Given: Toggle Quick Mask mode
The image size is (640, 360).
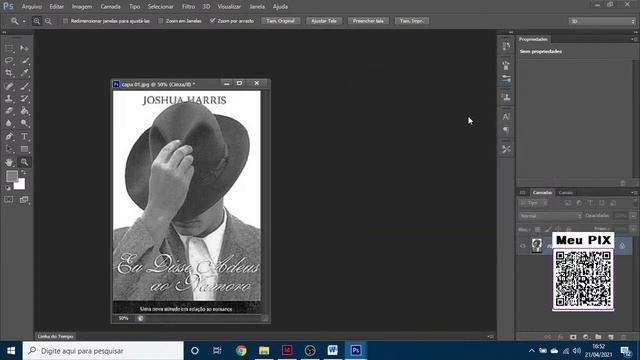Looking at the screenshot, I should [x=9, y=200].
